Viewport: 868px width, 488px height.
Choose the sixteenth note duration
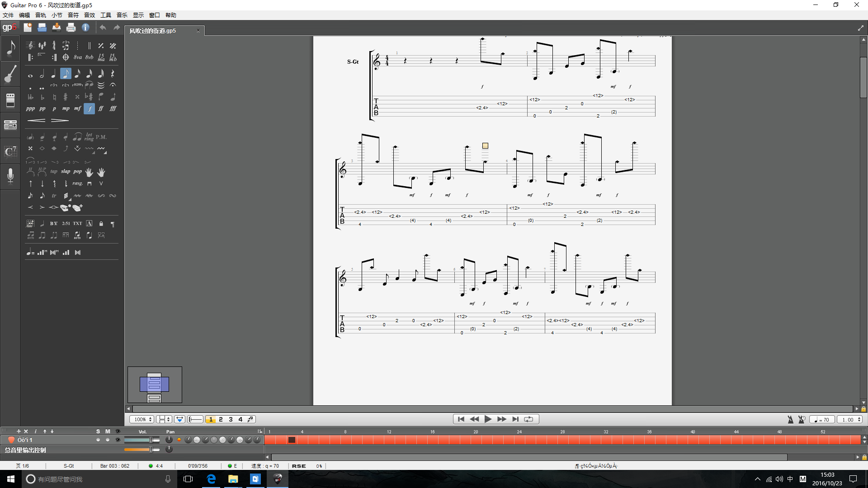tap(77, 74)
